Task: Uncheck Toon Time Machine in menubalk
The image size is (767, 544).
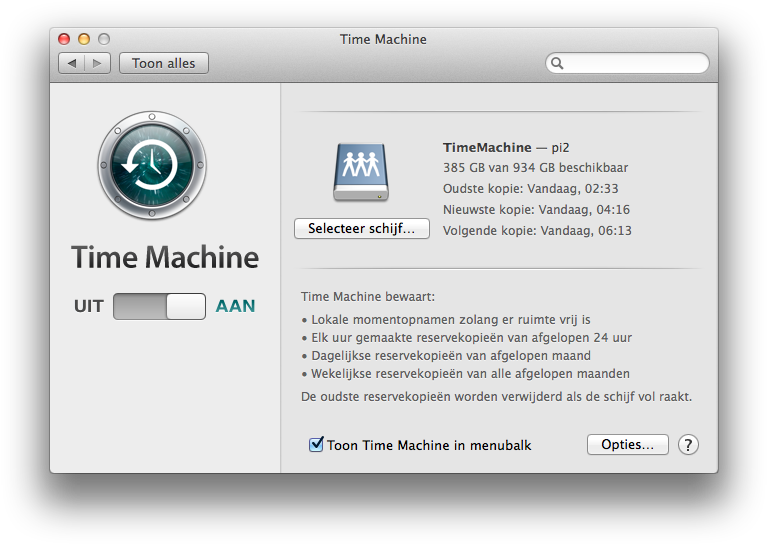Action: point(316,444)
